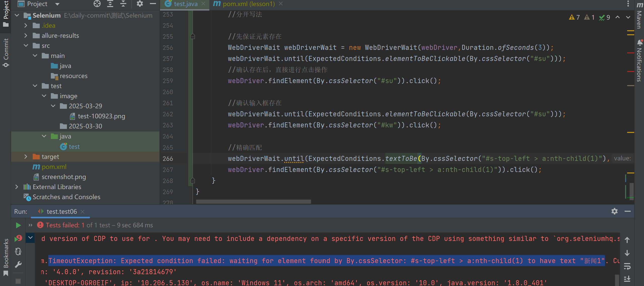This screenshot has width=644, height=286.
Task: Click the green Run play button
Action: point(18,225)
